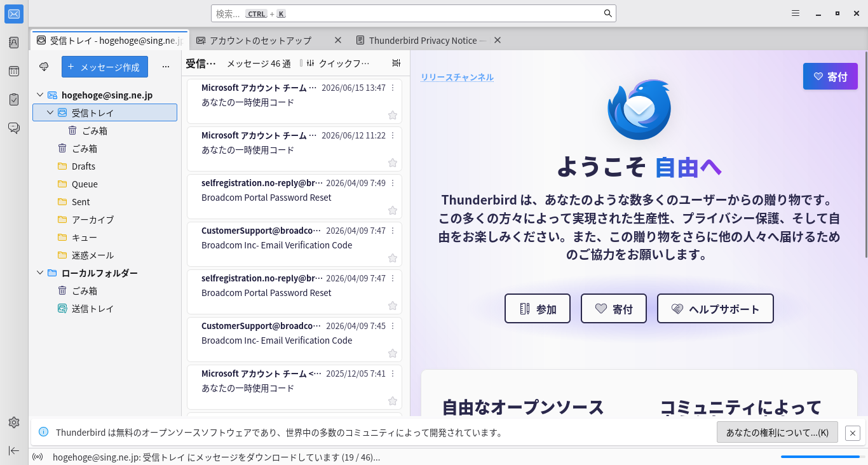This screenshot has height=465, width=868.
Task: Click the middle 寄付 heart button
Action: tap(614, 309)
